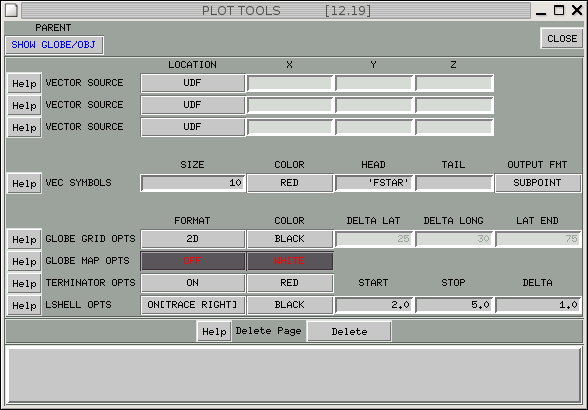This screenshot has height=410, width=588.
Task: Close the PLOT TOOLS window with X
Action: pyautogui.click(x=577, y=10)
